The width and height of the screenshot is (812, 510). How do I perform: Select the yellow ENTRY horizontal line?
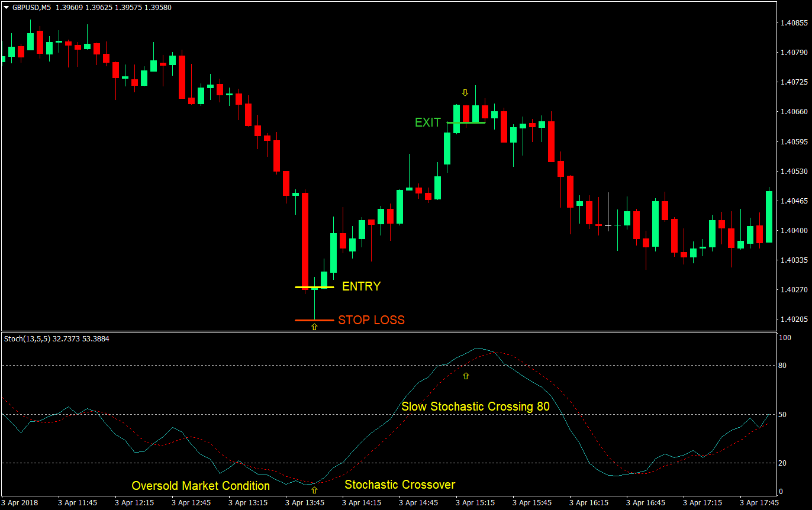point(314,286)
